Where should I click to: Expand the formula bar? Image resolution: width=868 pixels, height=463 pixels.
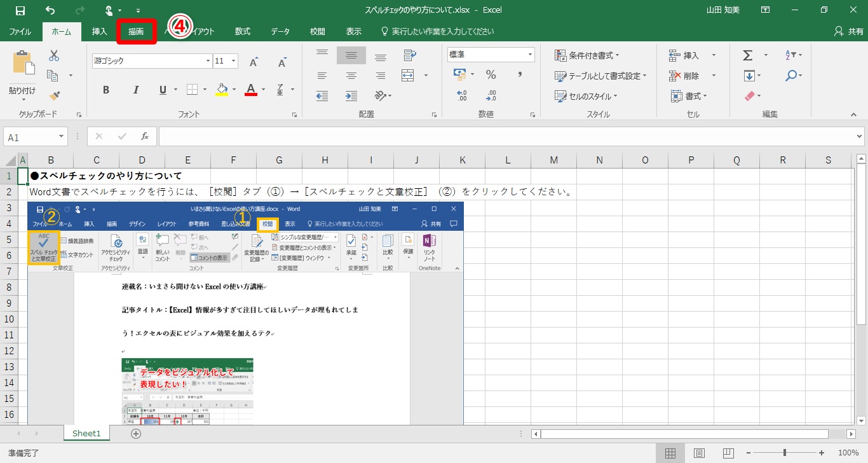pyautogui.click(x=860, y=137)
